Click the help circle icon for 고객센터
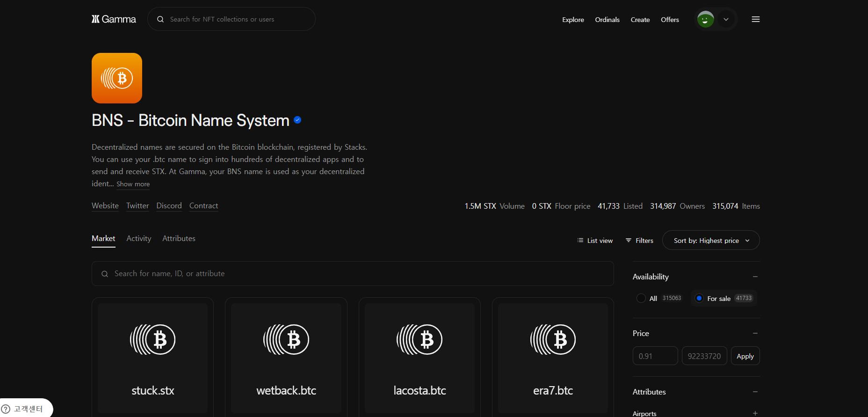868x417 pixels. pyautogui.click(x=6, y=409)
